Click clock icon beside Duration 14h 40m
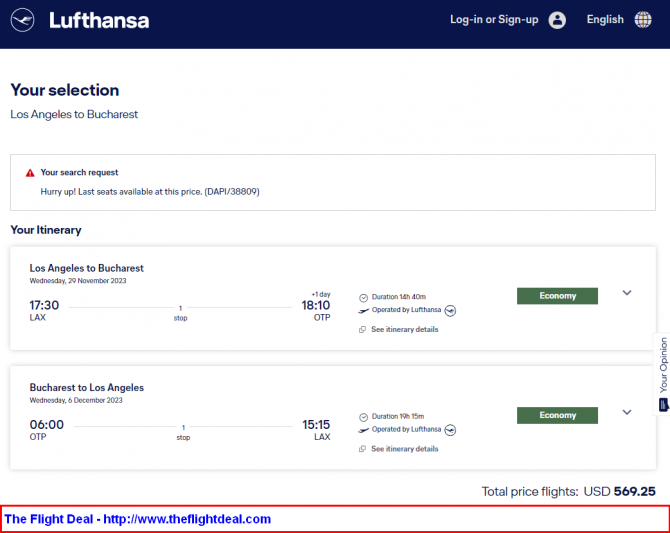Viewport: 670px width, 533px height. point(363,297)
